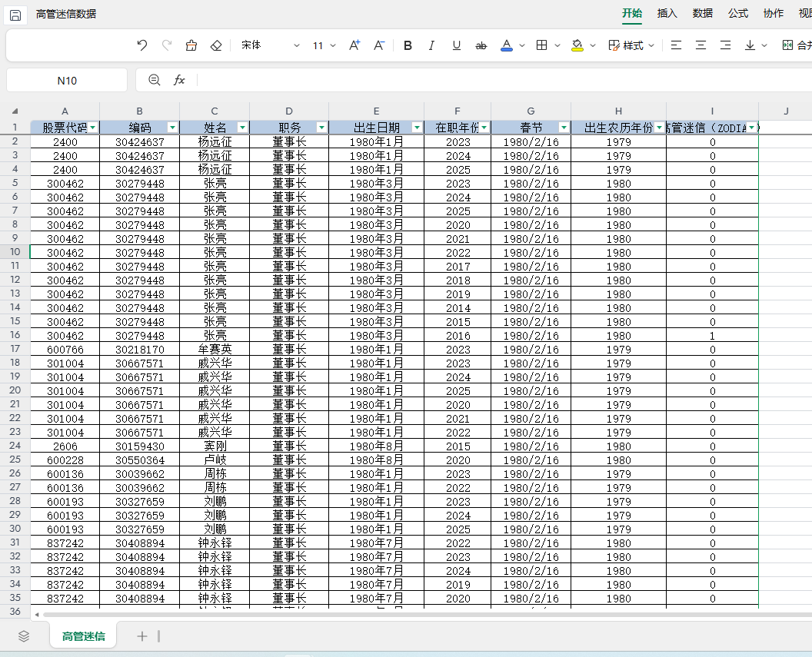
Task: Open the filter arrow on 出生农历年份 header
Action: point(659,128)
